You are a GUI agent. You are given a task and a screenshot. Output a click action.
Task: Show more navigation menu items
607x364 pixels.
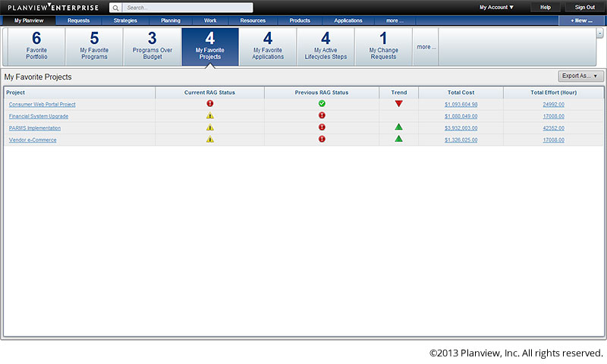395,20
